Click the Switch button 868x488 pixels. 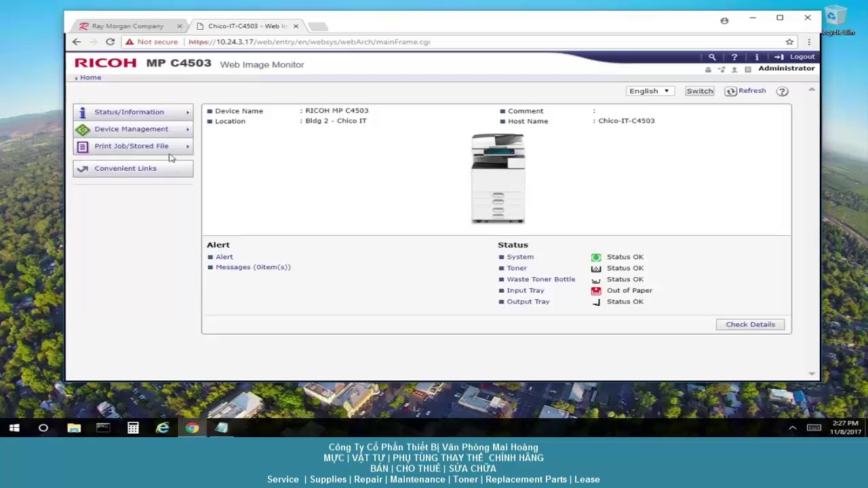tap(699, 91)
